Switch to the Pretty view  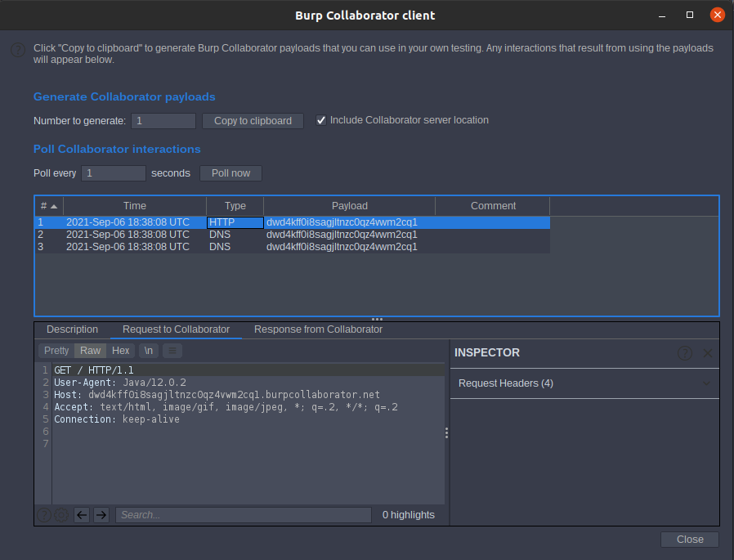(56, 351)
